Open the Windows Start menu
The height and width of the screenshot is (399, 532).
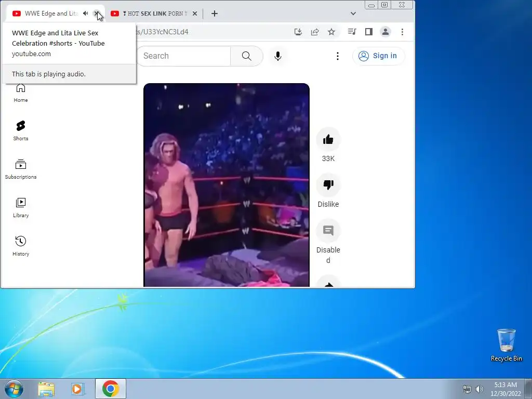14,389
